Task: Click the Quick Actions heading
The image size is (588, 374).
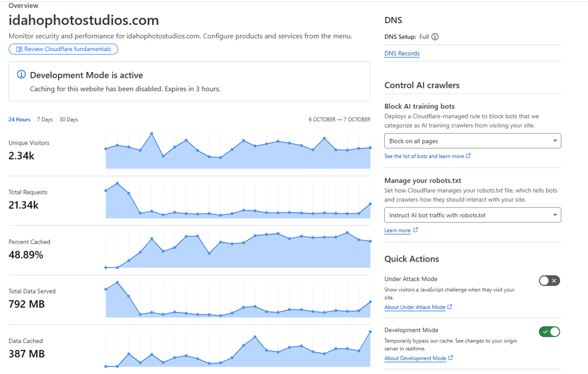Action: coord(411,259)
